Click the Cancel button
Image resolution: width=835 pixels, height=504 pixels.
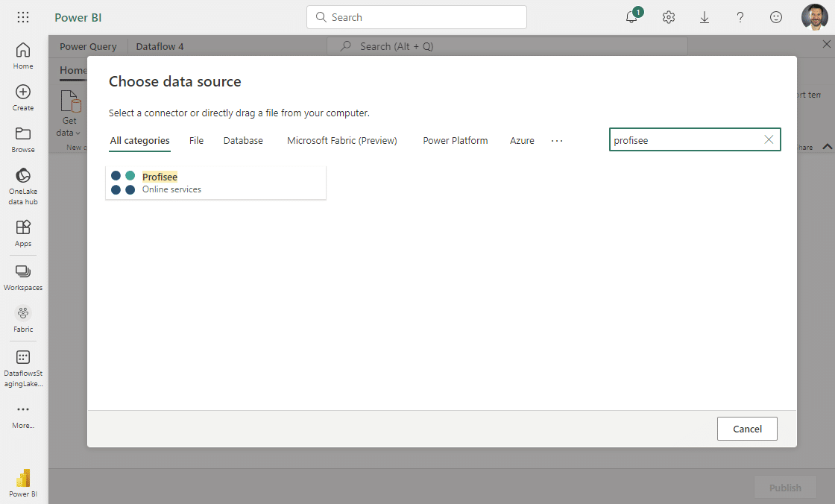tap(746, 429)
